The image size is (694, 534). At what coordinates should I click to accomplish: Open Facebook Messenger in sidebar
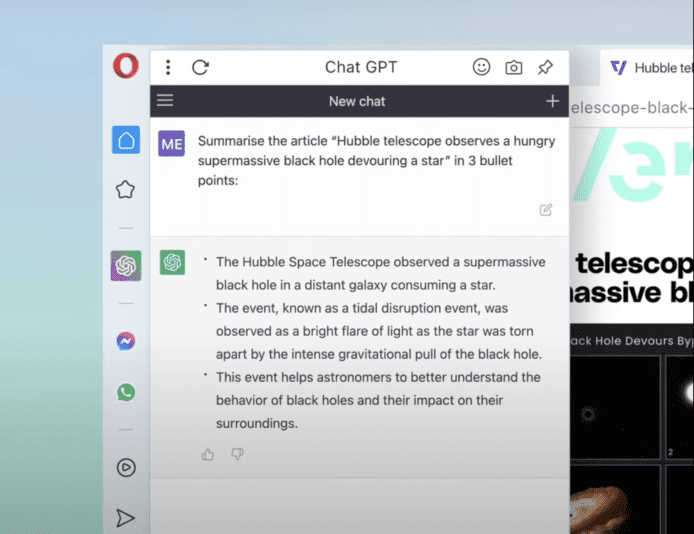click(x=126, y=341)
